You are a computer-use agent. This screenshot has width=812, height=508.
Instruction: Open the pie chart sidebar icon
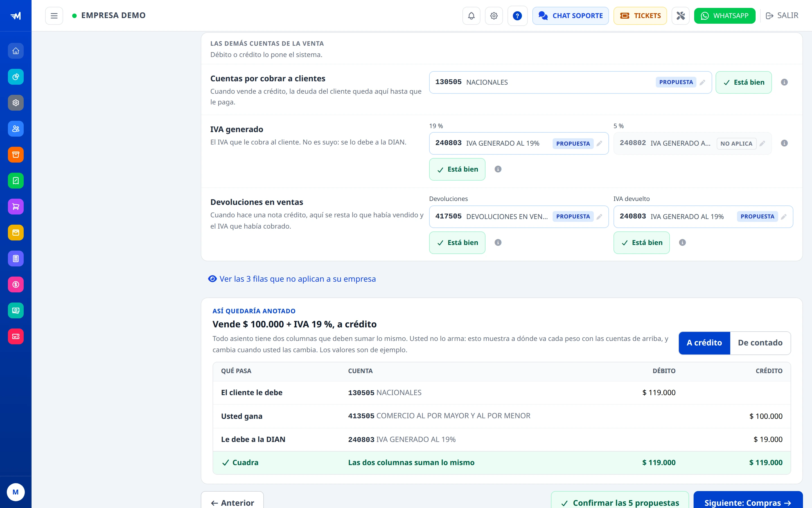pyautogui.click(x=16, y=76)
